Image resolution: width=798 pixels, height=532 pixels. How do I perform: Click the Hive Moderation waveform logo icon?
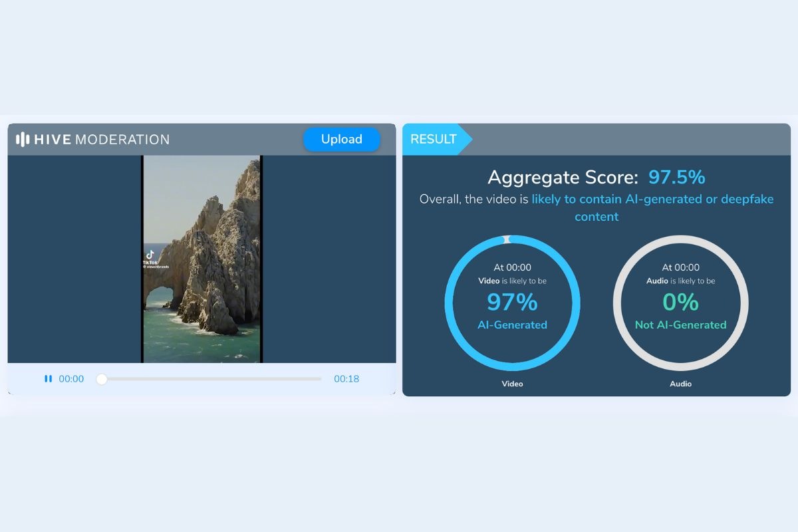click(23, 140)
